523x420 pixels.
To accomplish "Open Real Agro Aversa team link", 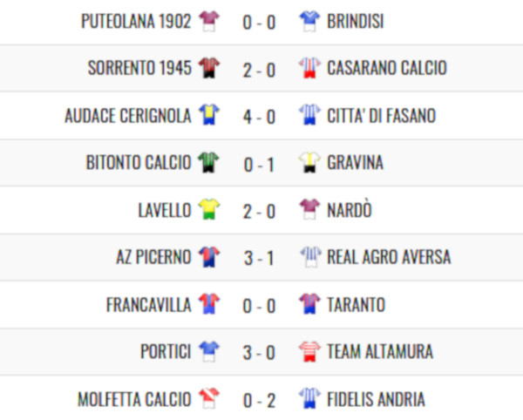I will 389,257.
